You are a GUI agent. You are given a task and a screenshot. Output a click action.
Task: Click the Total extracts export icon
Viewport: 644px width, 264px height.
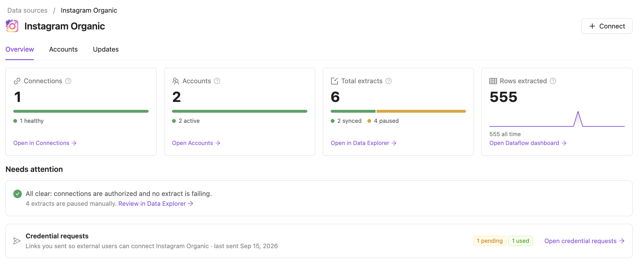click(x=334, y=81)
